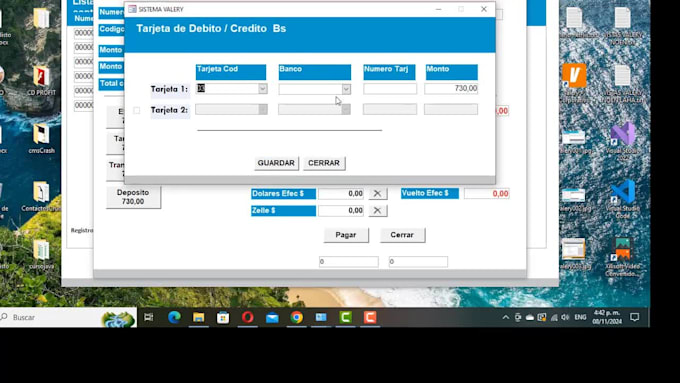The image size is (680, 383).
Task: Open Microsoft Store from the taskbar
Action: (x=223, y=317)
